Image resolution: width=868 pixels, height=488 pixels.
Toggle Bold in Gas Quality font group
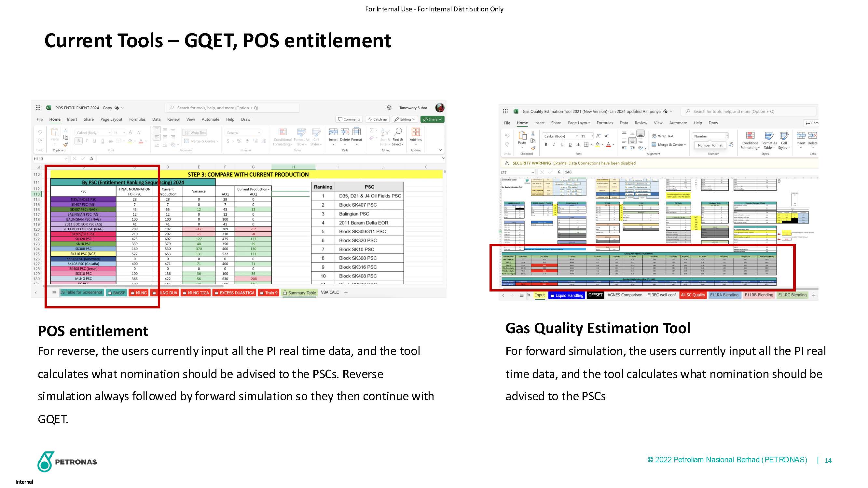(x=546, y=144)
